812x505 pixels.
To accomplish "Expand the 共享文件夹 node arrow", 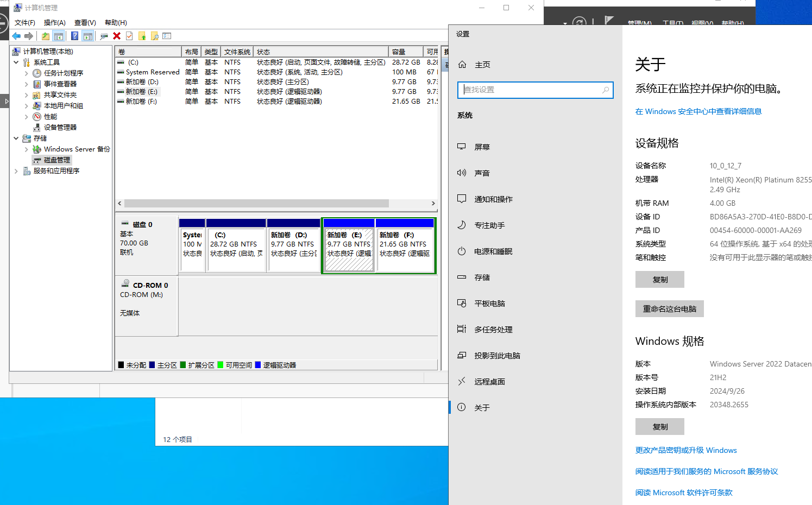I will [27, 95].
